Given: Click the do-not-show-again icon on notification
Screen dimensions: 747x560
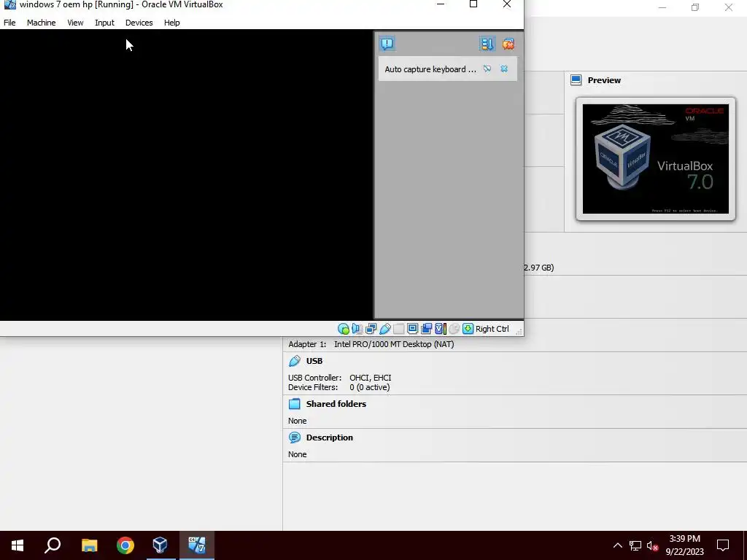Looking at the screenshot, I should coord(487,69).
